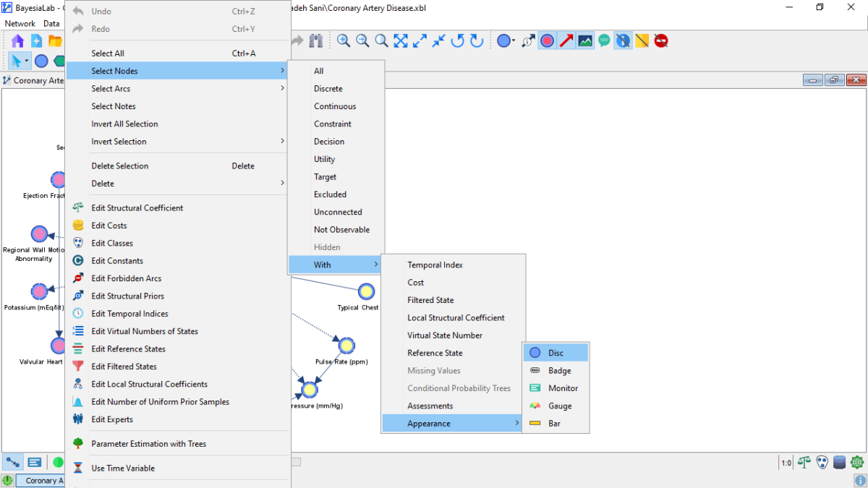This screenshot has width=868, height=488.
Task: Toggle the crossed-out yellow note icon
Action: (x=642, y=40)
